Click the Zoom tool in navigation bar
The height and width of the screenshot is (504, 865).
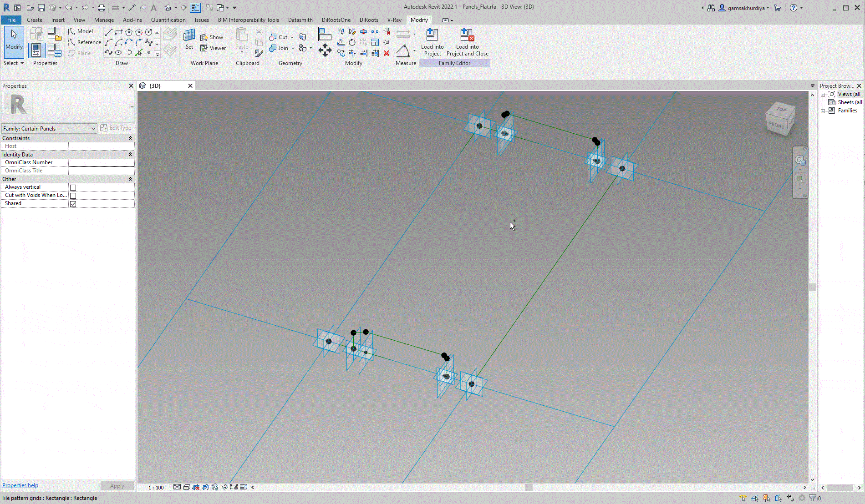(x=800, y=180)
